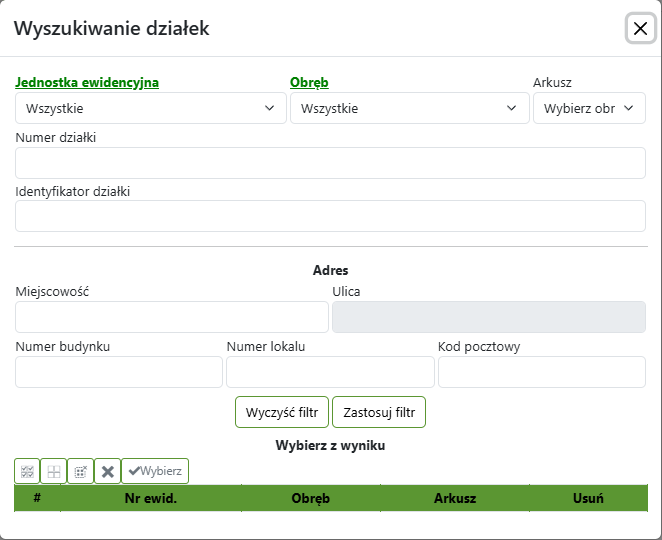Click the Kod pocztowy input box
Image resolution: width=662 pixels, height=540 pixels.
tap(541, 372)
